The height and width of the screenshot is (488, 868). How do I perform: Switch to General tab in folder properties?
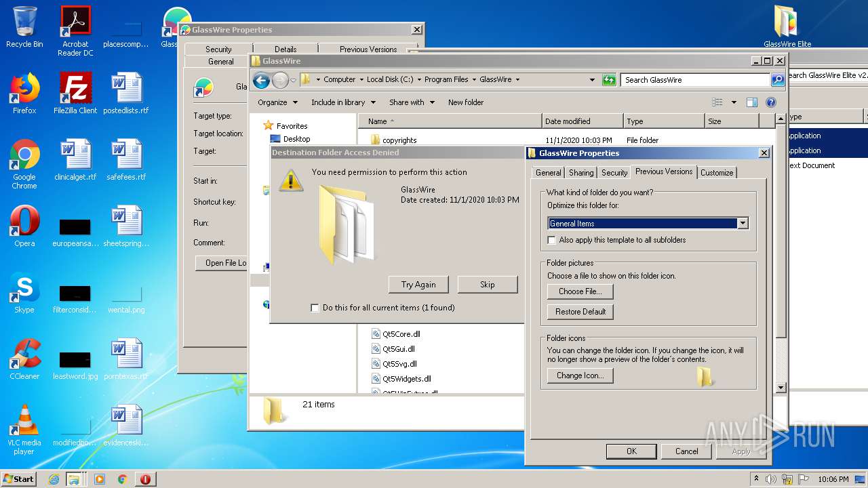[549, 173]
